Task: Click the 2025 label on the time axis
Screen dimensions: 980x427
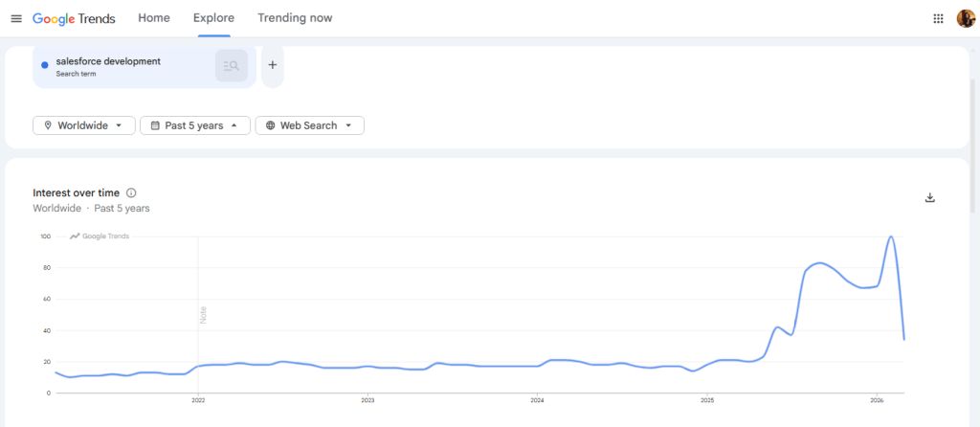Action: point(706,401)
